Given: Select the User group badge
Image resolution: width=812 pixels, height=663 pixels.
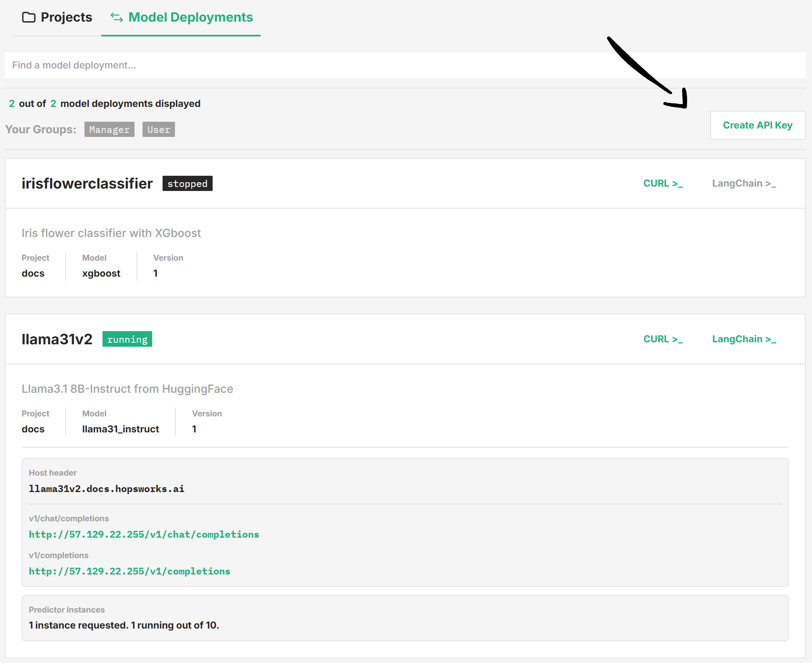Looking at the screenshot, I should (x=158, y=129).
